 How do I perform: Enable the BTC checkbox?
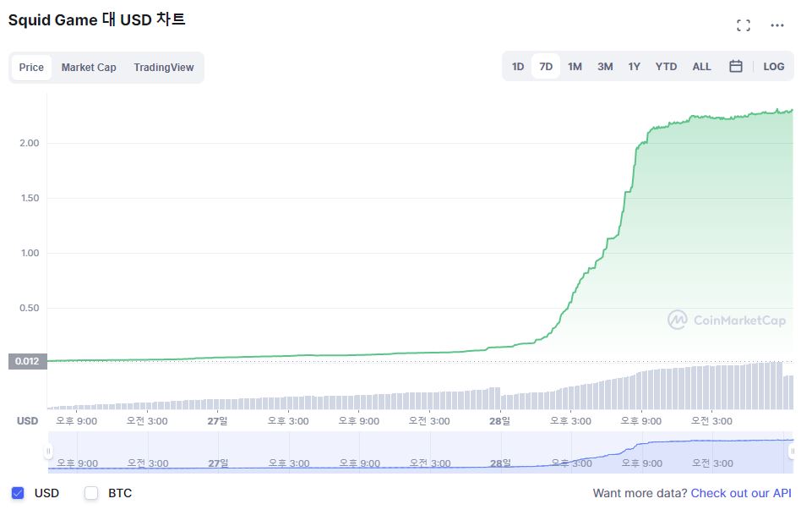pyautogui.click(x=91, y=493)
